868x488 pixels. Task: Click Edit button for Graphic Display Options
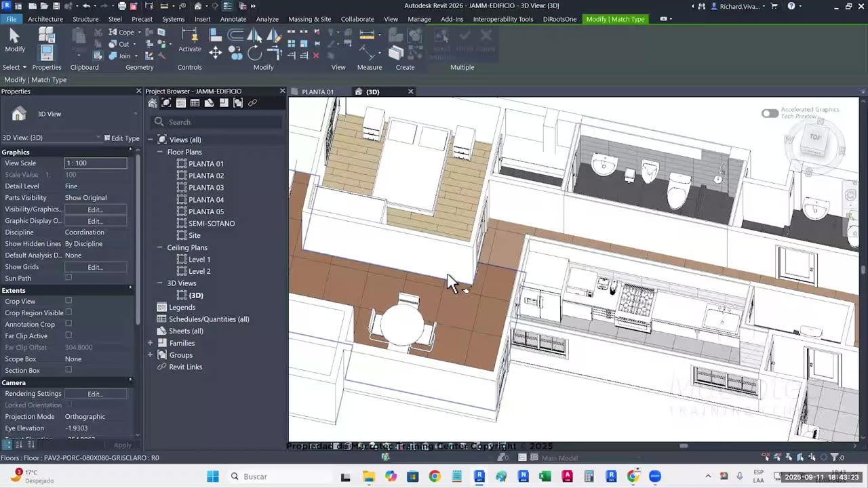95,221
